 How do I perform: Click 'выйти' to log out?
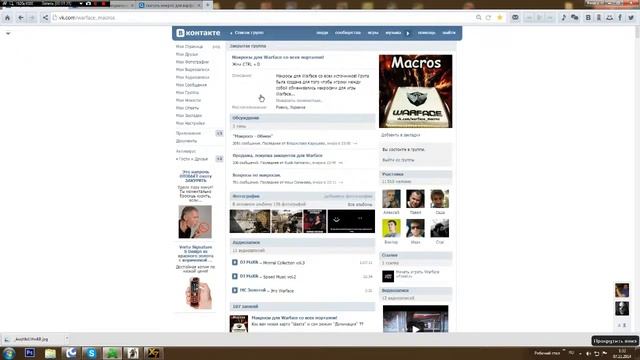point(449,33)
